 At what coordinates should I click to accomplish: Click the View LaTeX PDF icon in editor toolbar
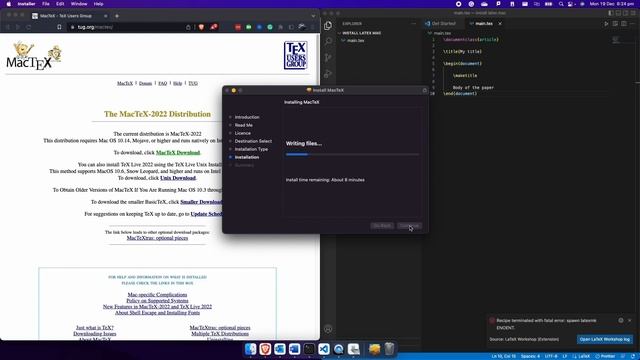(615, 24)
